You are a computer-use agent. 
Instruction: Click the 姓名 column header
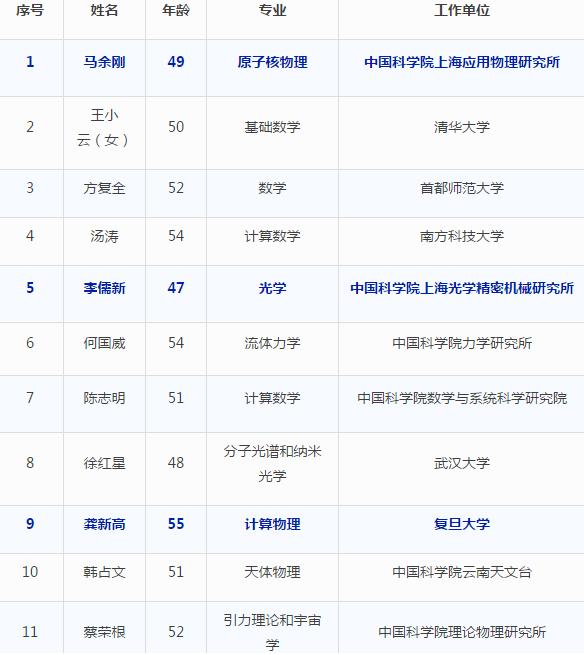(x=104, y=10)
